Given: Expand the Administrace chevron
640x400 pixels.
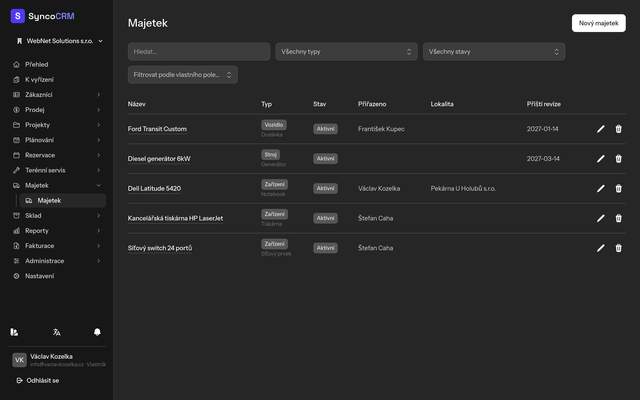Looking at the screenshot, I should click(x=98, y=261).
